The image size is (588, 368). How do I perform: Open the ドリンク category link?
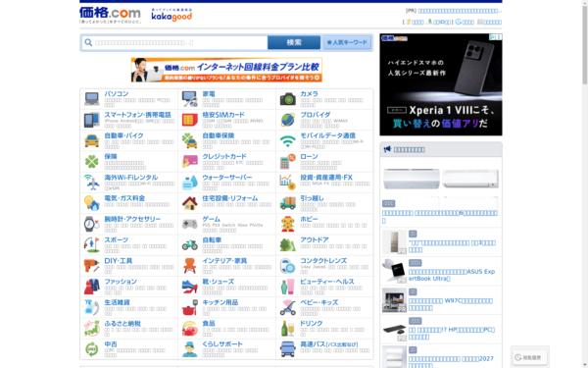point(312,323)
